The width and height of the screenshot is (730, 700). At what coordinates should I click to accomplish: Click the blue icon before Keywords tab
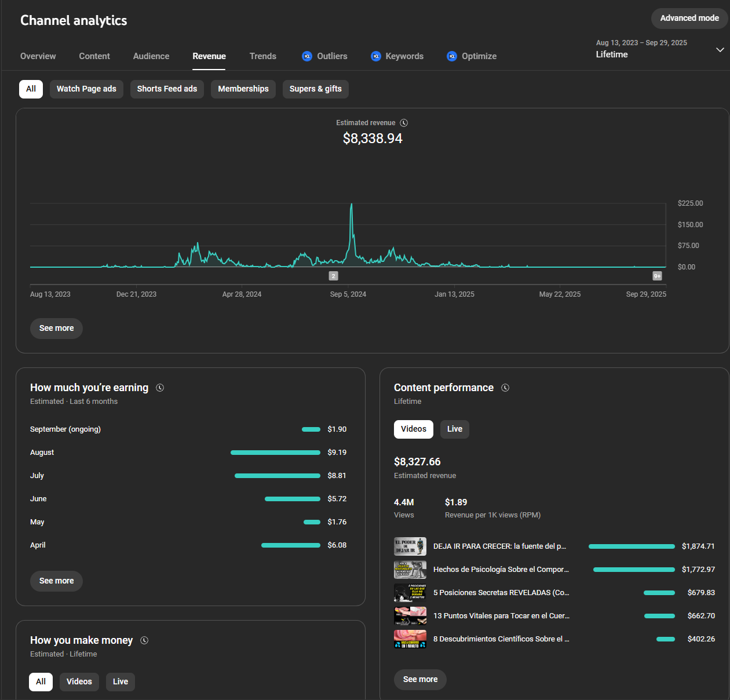coord(376,56)
